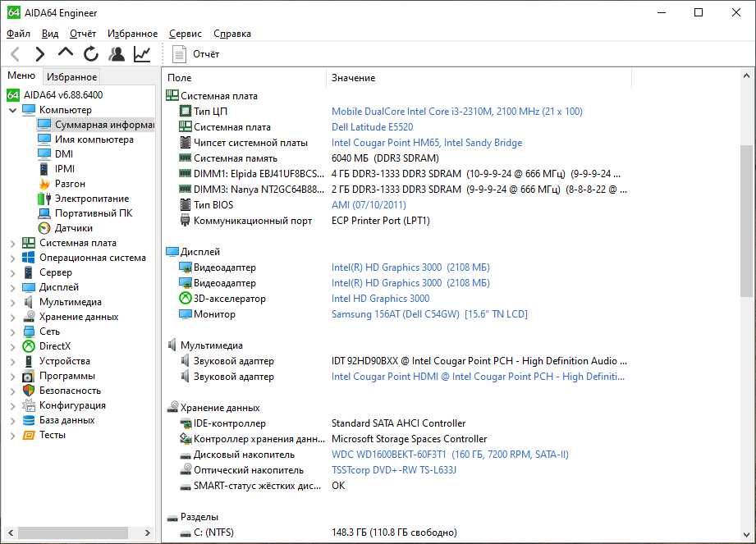Open the Вид menu

pyautogui.click(x=49, y=34)
